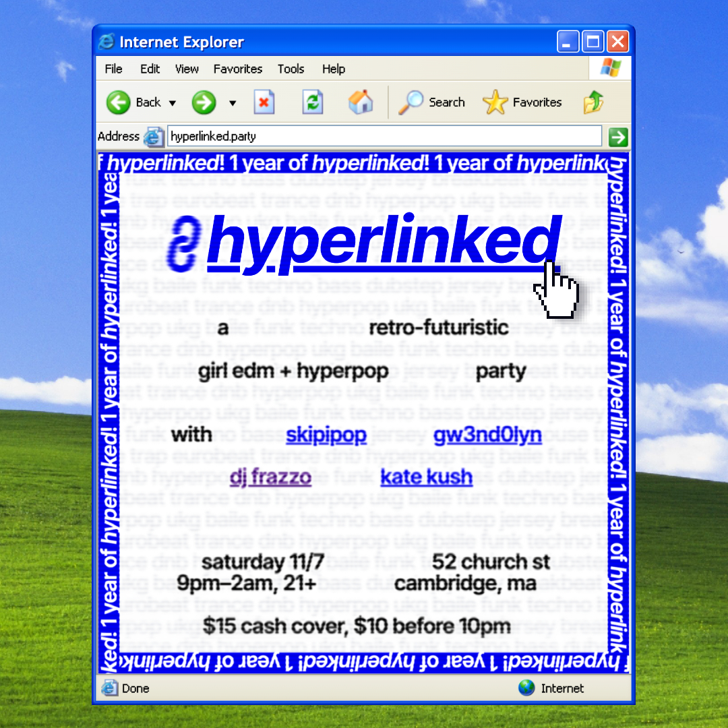Screen dimensions: 728x728
Task: Click the folder up-arrow toolbar icon
Action: pos(593,102)
